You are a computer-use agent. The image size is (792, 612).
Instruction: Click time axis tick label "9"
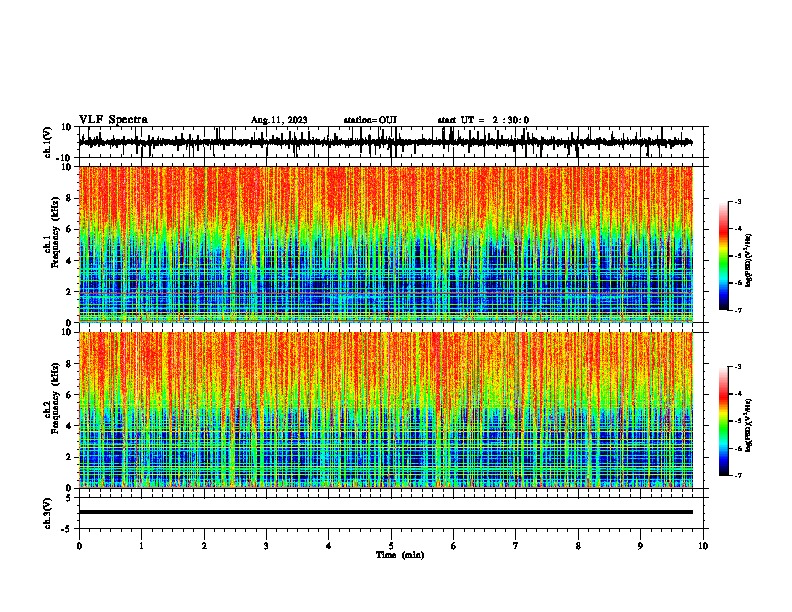(x=640, y=546)
